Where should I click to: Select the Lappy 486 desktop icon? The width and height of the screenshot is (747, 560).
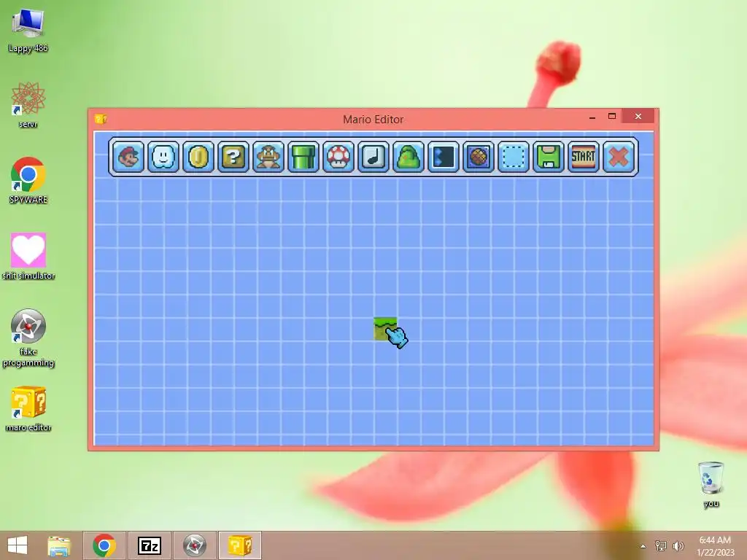click(28, 31)
